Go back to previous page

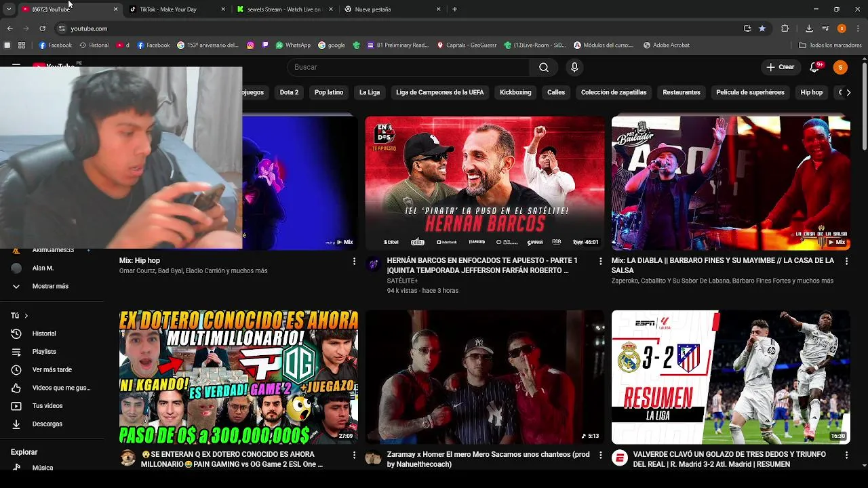(x=9, y=28)
